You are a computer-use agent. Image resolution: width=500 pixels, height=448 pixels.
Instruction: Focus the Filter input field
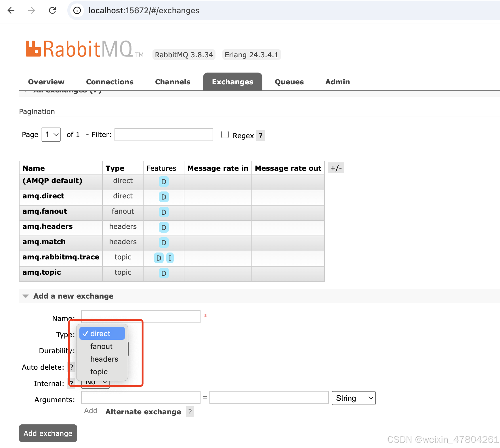pyautogui.click(x=164, y=134)
